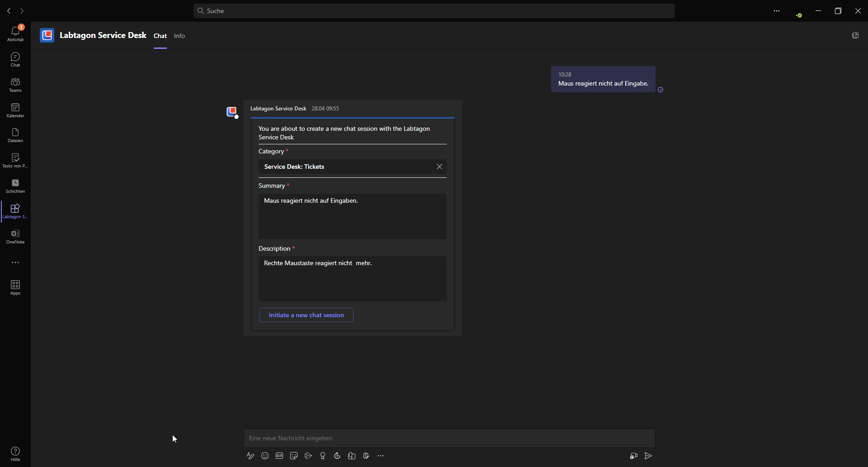Open the Praise badge icon in the compose toolbar

tap(323, 456)
